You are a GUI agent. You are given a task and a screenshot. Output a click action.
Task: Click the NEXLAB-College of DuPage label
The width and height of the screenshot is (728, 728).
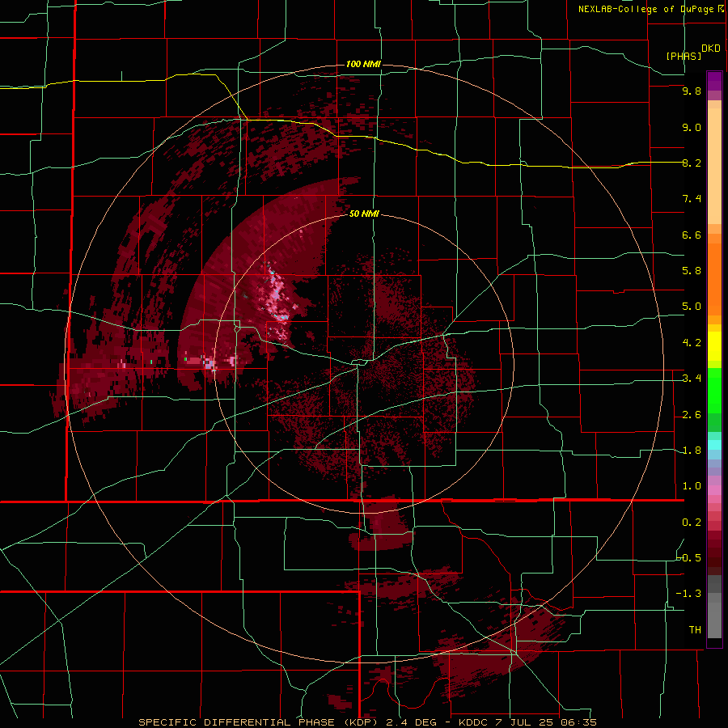coord(645,9)
